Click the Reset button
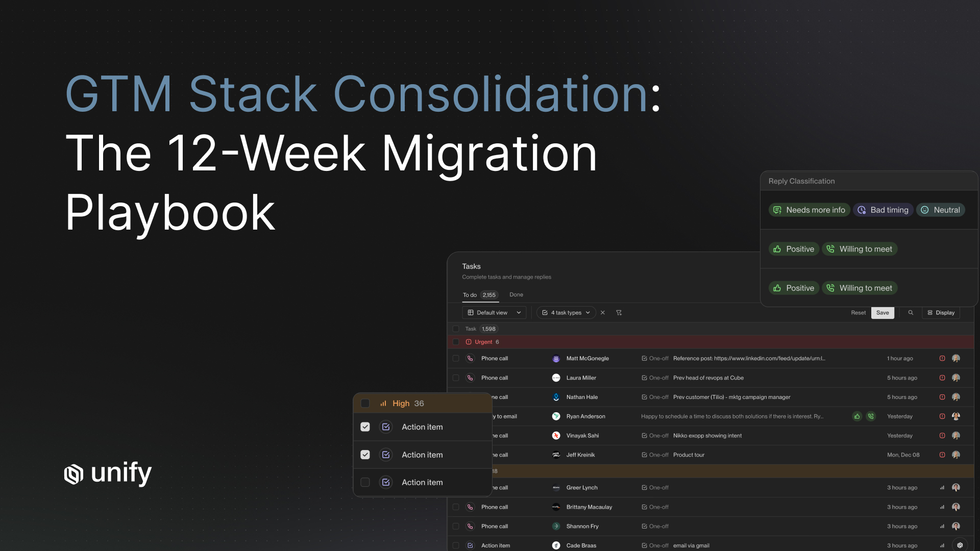 pos(858,313)
